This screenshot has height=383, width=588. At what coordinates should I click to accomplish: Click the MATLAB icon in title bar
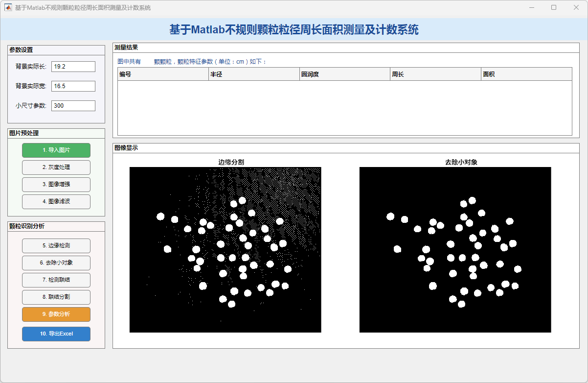pyautogui.click(x=8, y=8)
